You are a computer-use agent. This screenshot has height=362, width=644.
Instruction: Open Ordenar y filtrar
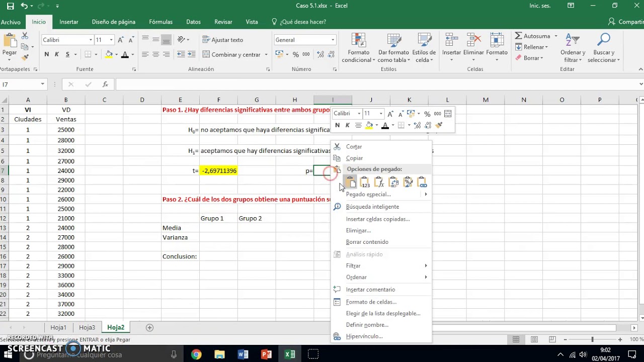coord(573,48)
